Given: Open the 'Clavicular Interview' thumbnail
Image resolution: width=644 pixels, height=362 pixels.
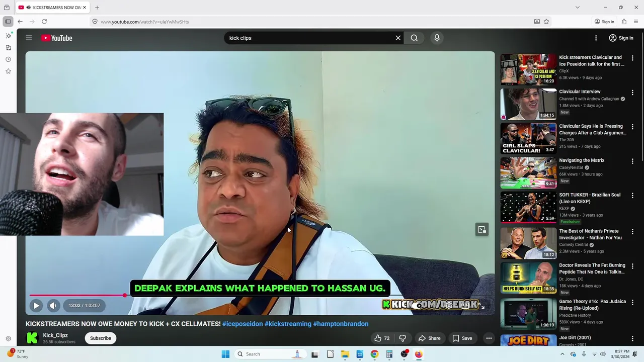Looking at the screenshot, I should tap(528, 104).
